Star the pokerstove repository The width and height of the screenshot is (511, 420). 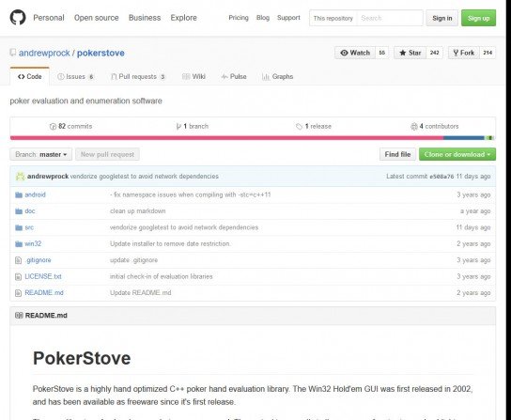410,53
